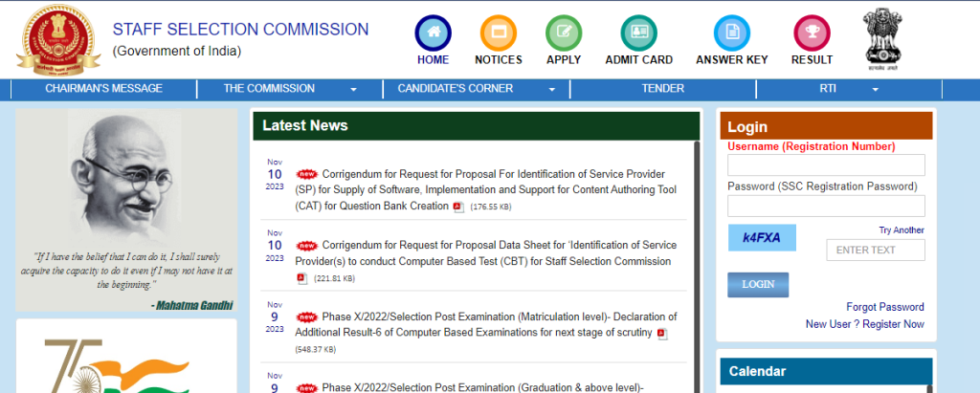Open the RTI menu
Viewport: 980px width, 393px height.
point(828,89)
